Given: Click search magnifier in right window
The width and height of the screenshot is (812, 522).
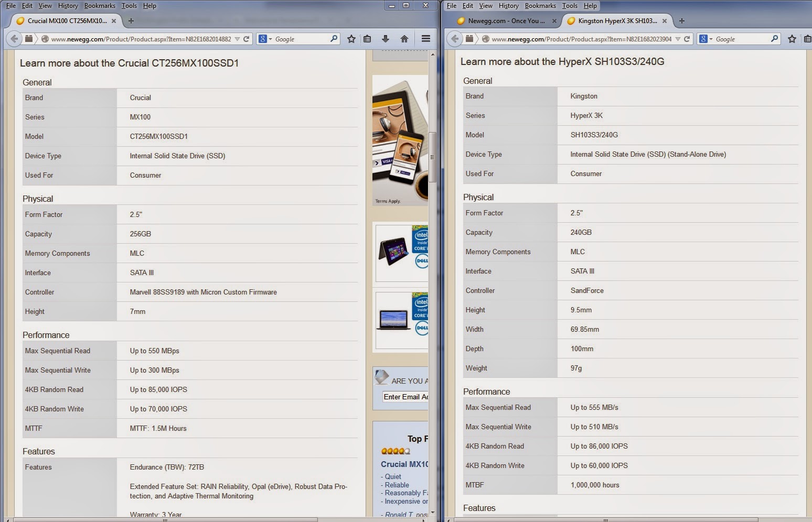Looking at the screenshot, I should tap(774, 39).
